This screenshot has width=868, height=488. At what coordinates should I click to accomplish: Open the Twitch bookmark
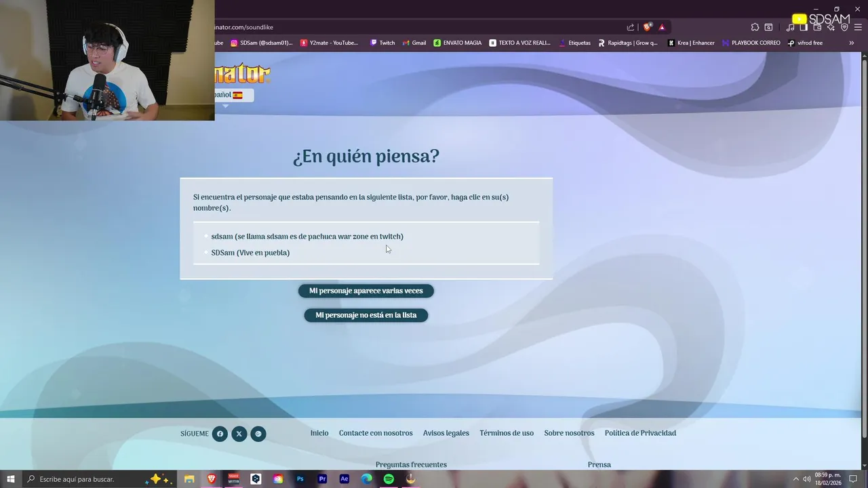[x=382, y=43]
